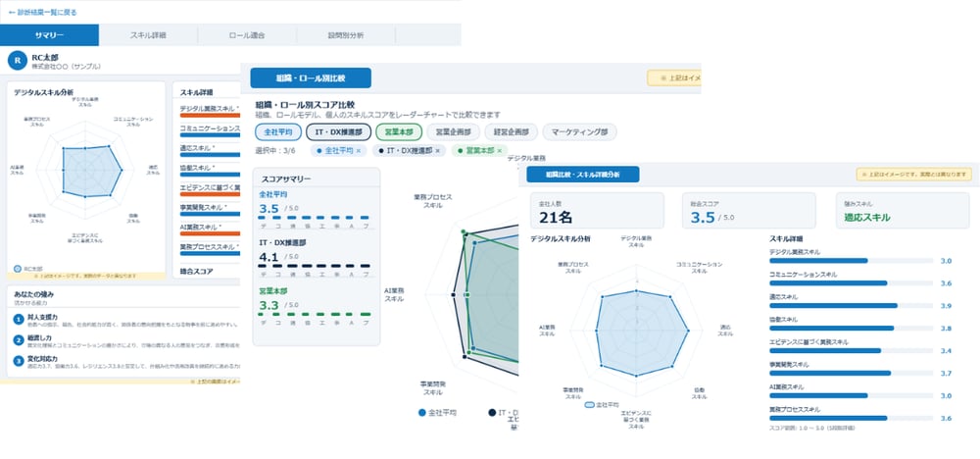Remove the IT・DX推進部 chip with ×
This screenshot has height=459, width=980.
437,151
